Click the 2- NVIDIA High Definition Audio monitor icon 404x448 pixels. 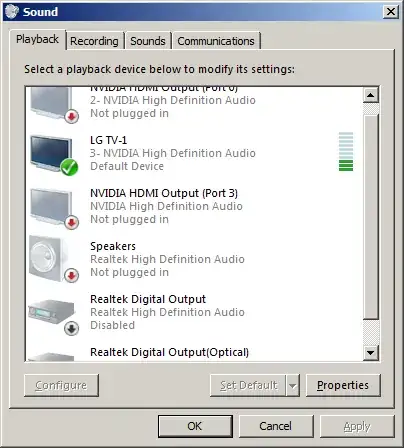[x=54, y=105]
